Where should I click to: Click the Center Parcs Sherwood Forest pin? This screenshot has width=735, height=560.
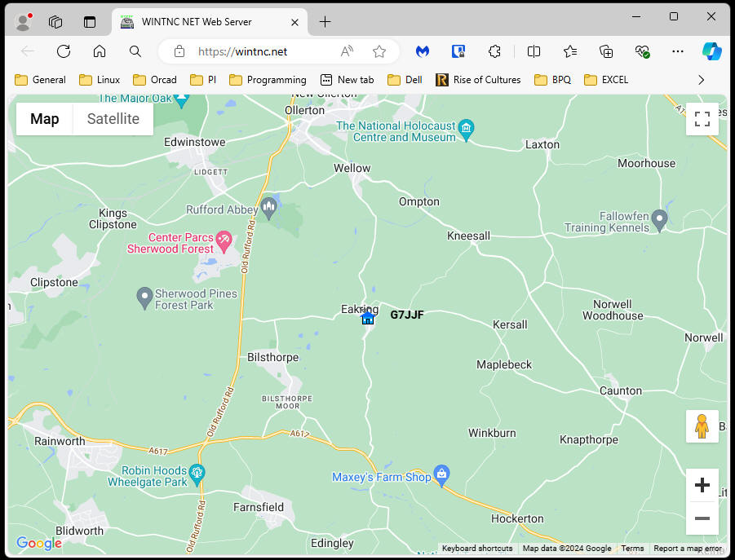click(224, 240)
